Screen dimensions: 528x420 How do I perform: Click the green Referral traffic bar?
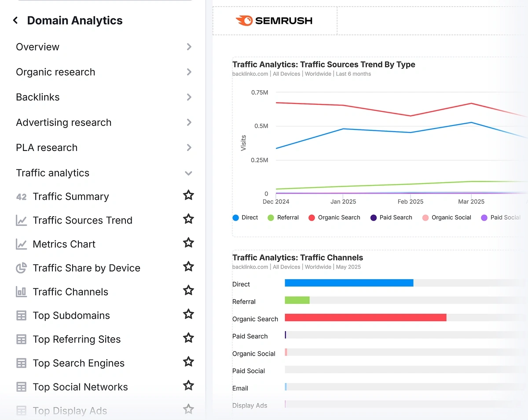pyautogui.click(x=297, y=300)
